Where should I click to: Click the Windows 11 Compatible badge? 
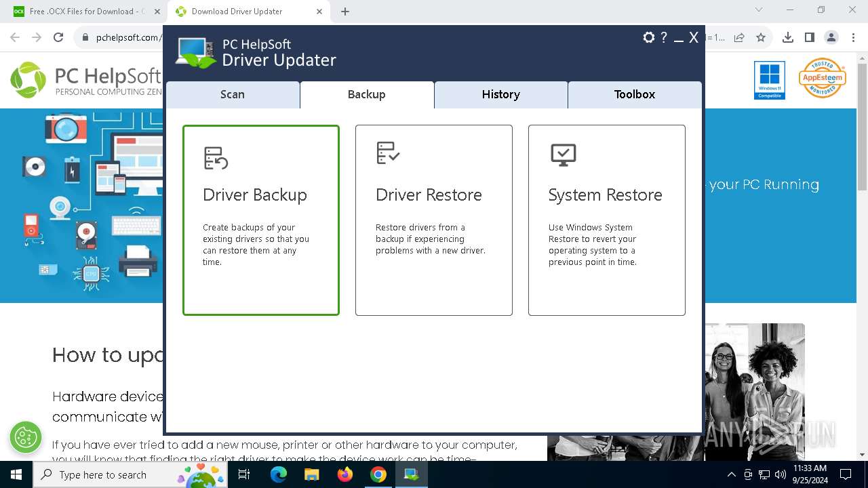tap(770, 80)
